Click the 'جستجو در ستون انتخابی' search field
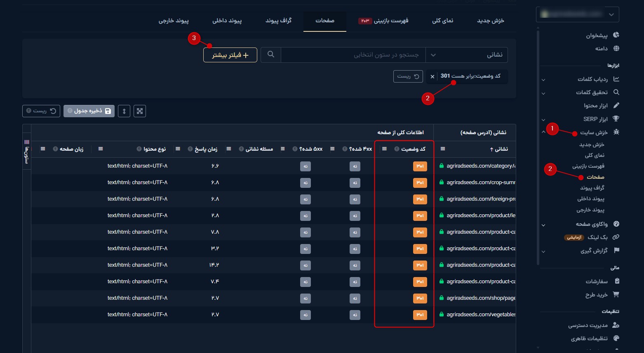The height and width of the screenshot is (353, 644). pos(353,55)
